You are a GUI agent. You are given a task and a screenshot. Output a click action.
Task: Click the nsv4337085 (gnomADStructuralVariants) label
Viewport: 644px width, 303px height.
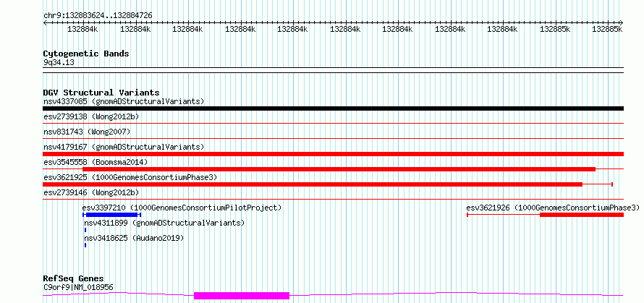point(124,101)
